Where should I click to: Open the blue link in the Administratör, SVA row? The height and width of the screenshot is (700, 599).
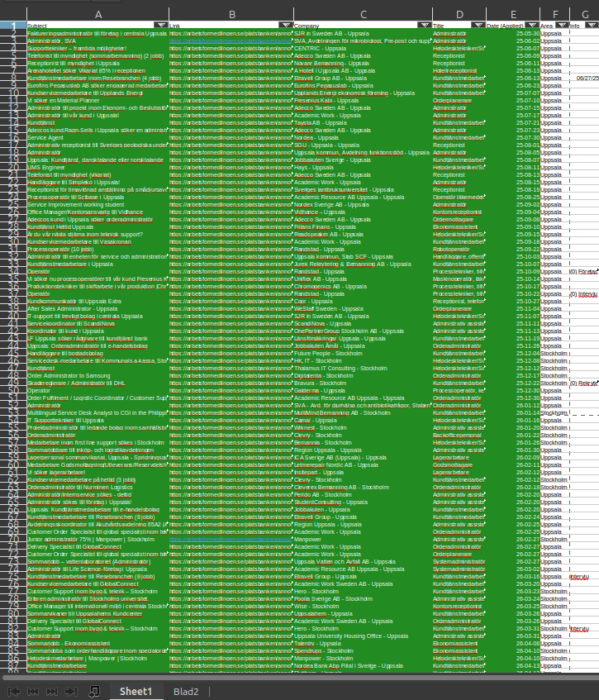[x=231, y=41]
